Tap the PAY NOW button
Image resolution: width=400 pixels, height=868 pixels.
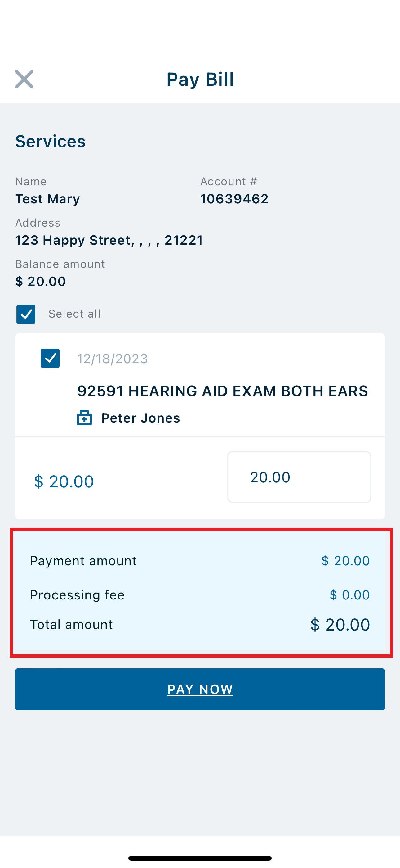[x=200, y=689]
